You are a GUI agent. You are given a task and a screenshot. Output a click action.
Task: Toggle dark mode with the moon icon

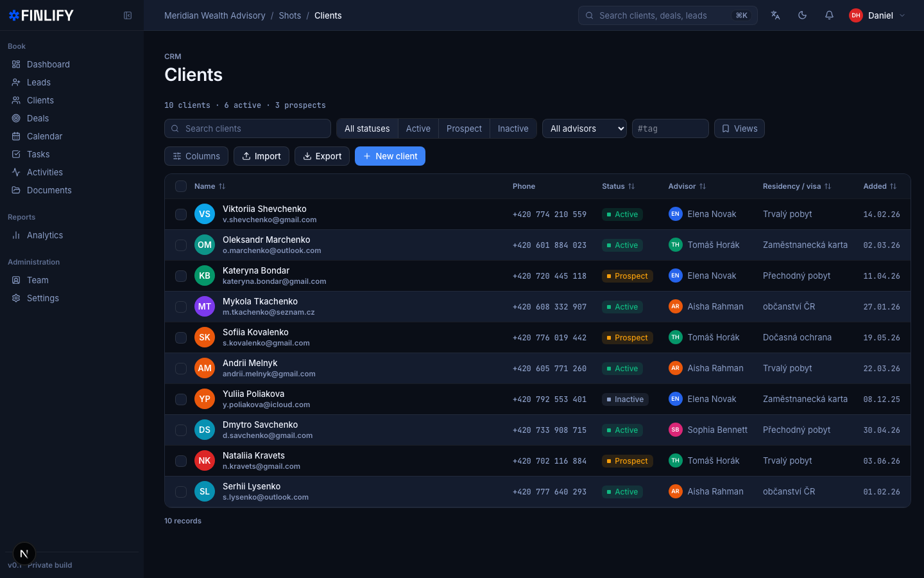[x=802, y=15]
